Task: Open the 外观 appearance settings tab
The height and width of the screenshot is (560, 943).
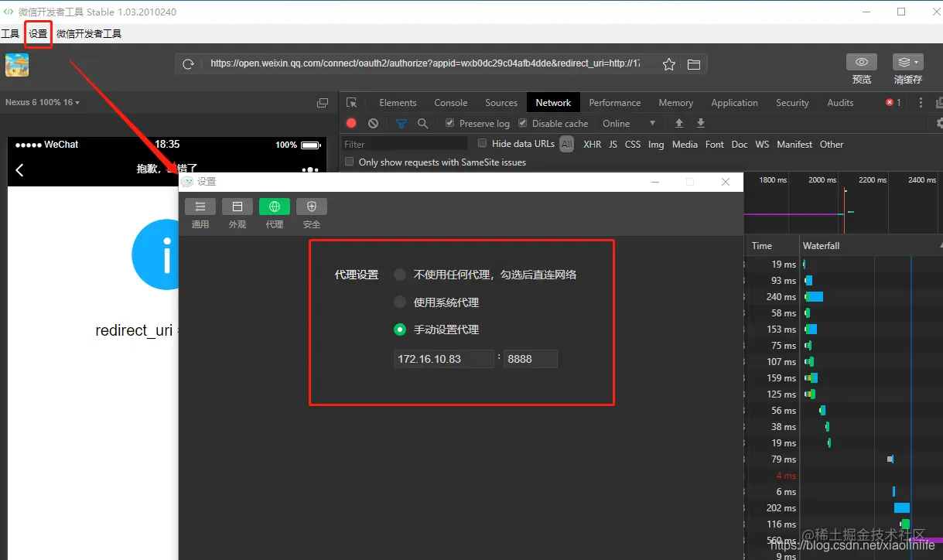Action: pos(237,213)
